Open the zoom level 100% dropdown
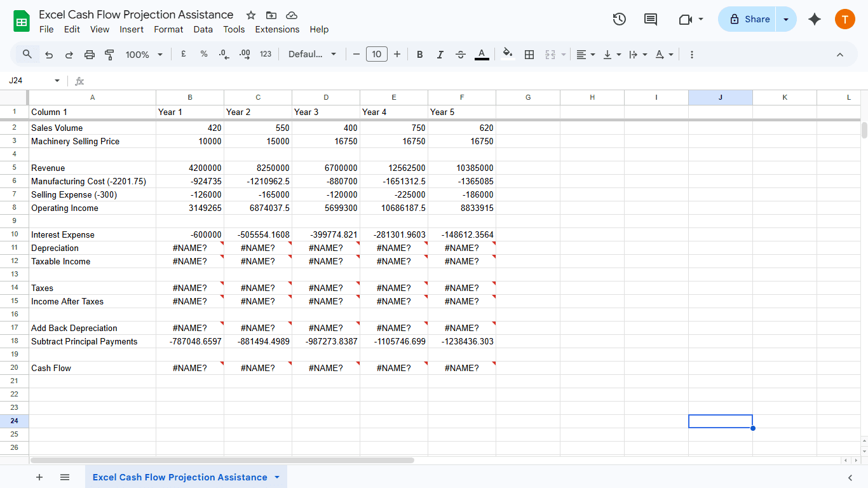The image size is (868, 488). (x=144, y=55)
